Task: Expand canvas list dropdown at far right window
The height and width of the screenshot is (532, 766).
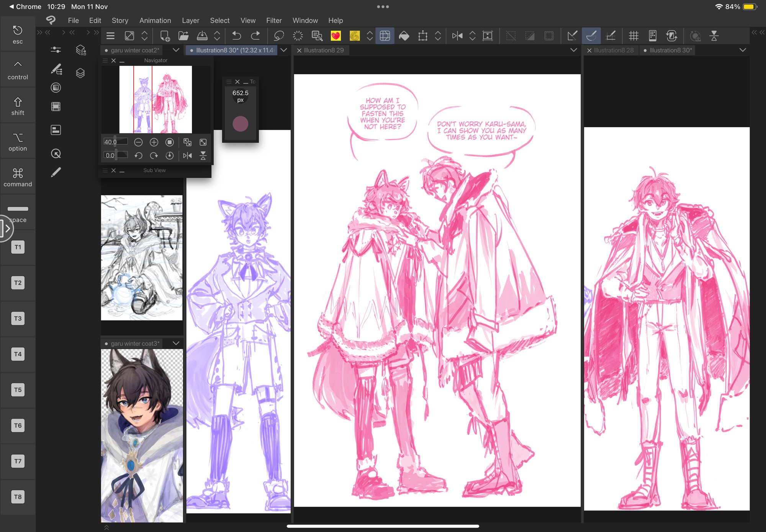Action: pos(743,50)
